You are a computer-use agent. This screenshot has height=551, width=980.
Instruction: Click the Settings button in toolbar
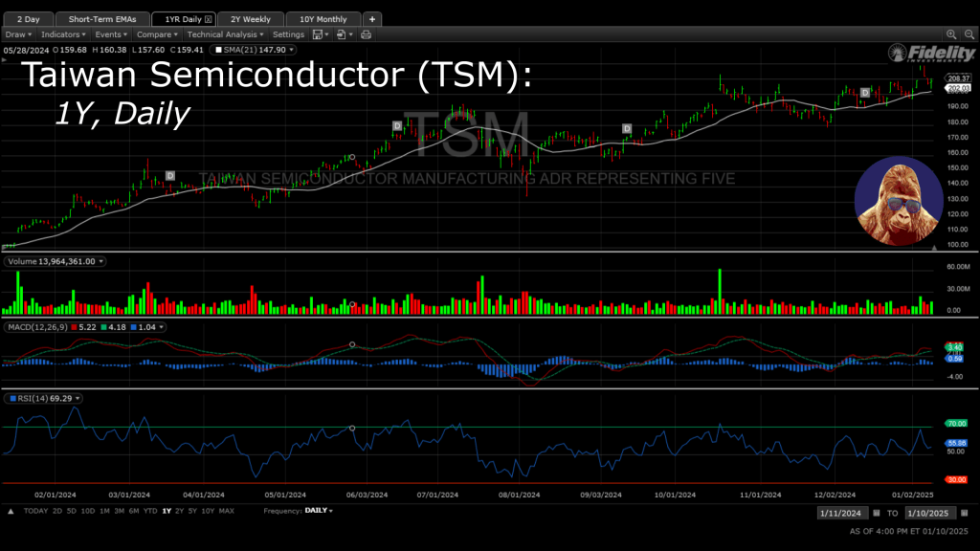[x=288, y=34]
